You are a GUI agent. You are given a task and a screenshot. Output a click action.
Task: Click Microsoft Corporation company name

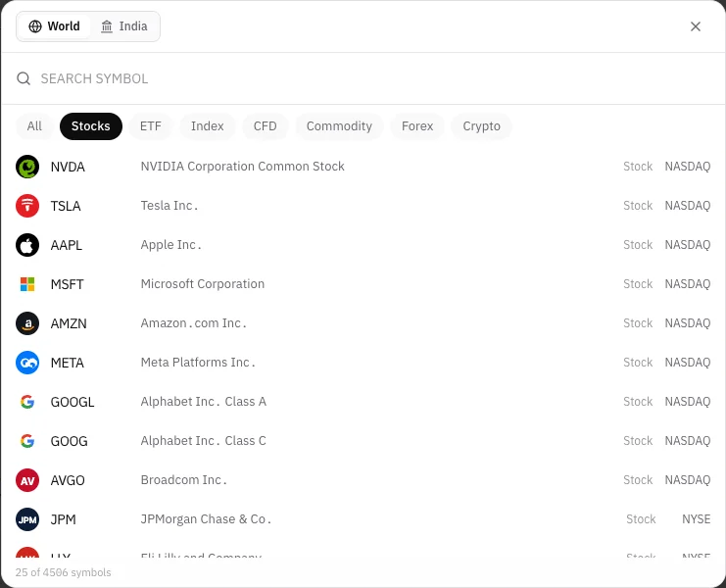point(203,284)
